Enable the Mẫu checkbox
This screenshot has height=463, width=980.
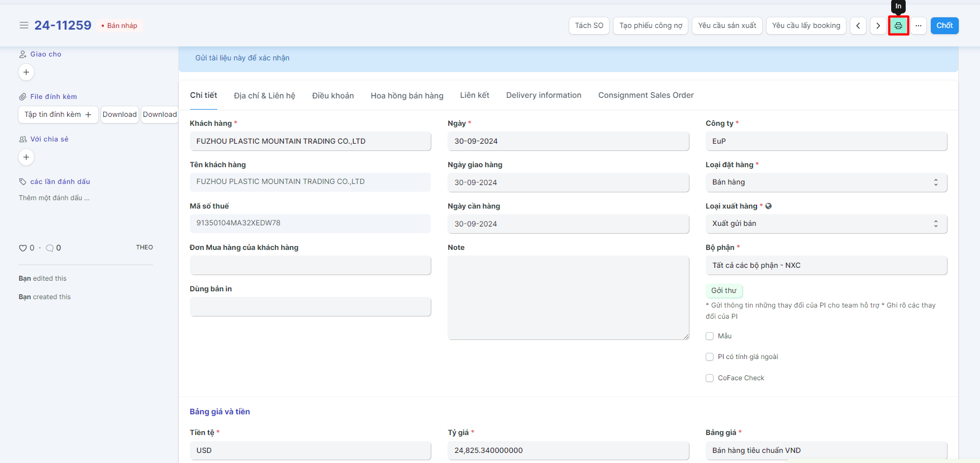(710, 336)
